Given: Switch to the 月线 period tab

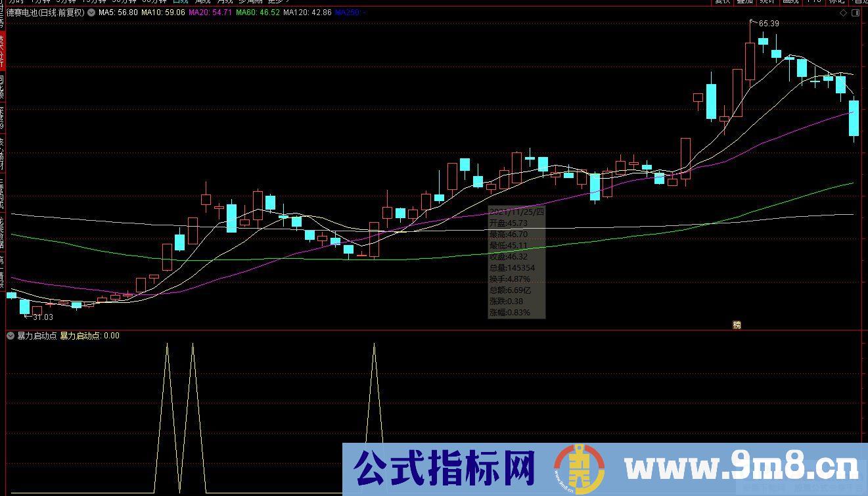Looking at the screenshot, I should [225, 2].
